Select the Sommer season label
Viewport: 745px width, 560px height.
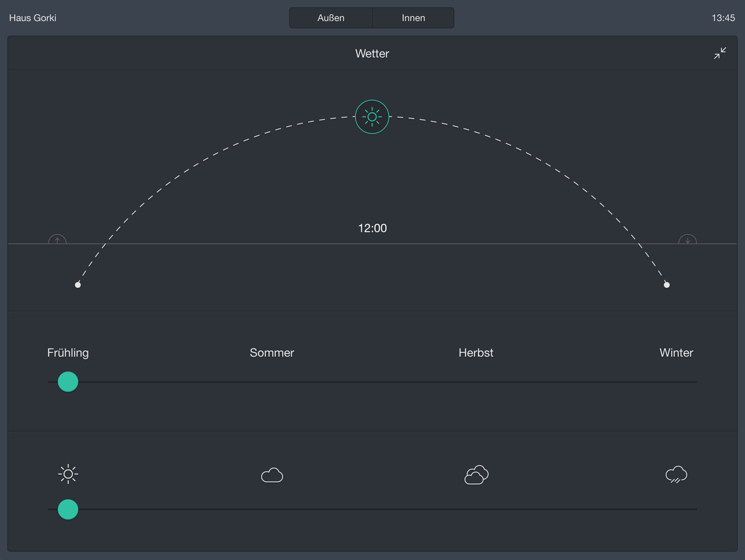272,353
